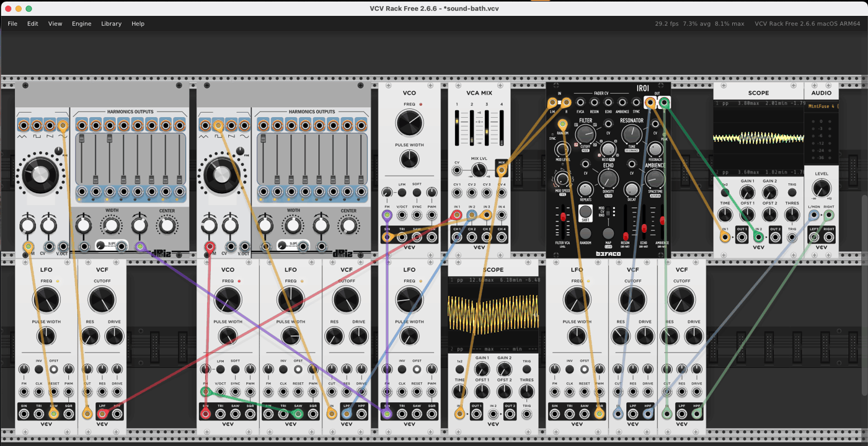
Task: Click the SQR output on the VCO beside VCA MIX
Action: pyautogui.click(x=432, y=237)
